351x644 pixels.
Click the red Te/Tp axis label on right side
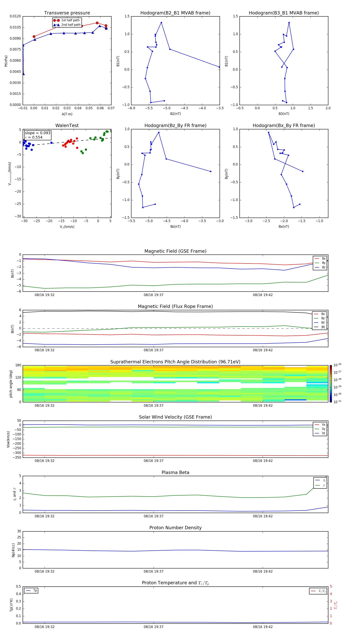pyautogui.click(x=336, y=605)
